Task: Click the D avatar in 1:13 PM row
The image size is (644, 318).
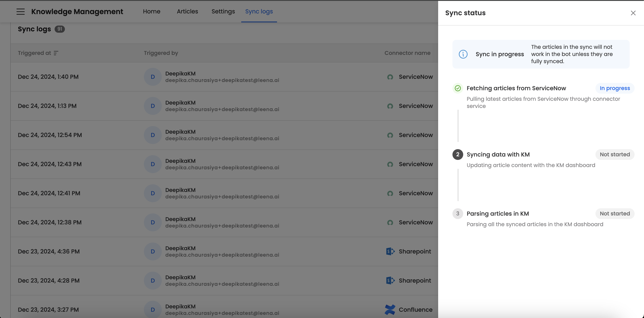Action: 153,106
